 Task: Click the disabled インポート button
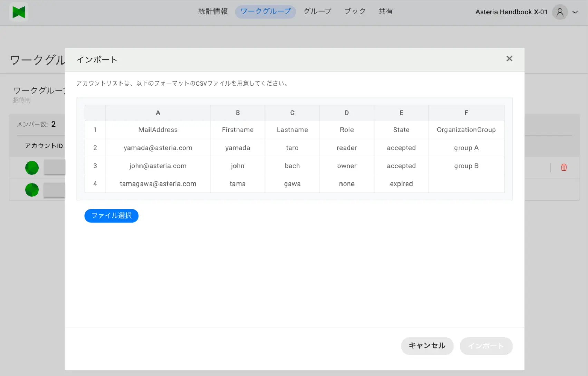(486, 346)
